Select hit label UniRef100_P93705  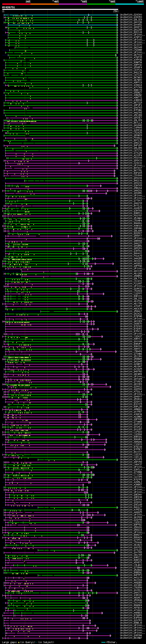click(131, 158)
